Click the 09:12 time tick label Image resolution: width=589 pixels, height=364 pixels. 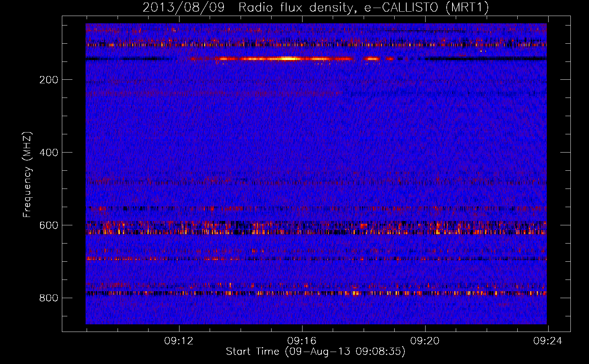point(179,341)
